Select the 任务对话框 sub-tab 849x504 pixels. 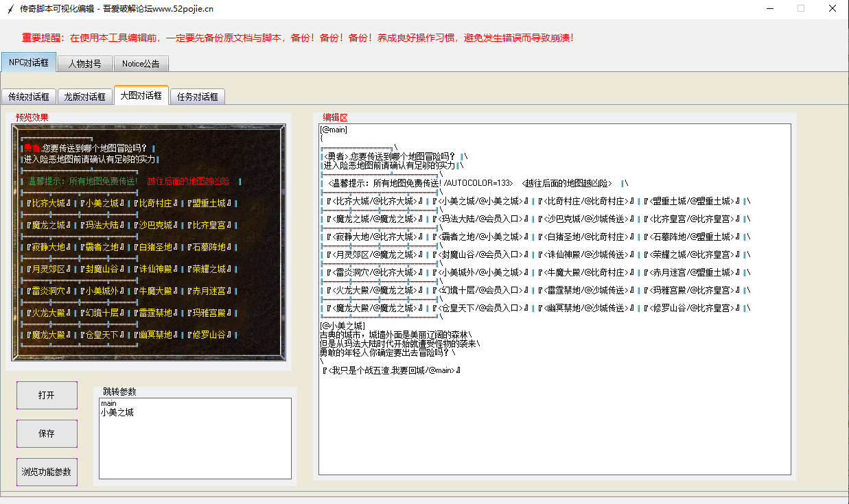click(197, 97)
